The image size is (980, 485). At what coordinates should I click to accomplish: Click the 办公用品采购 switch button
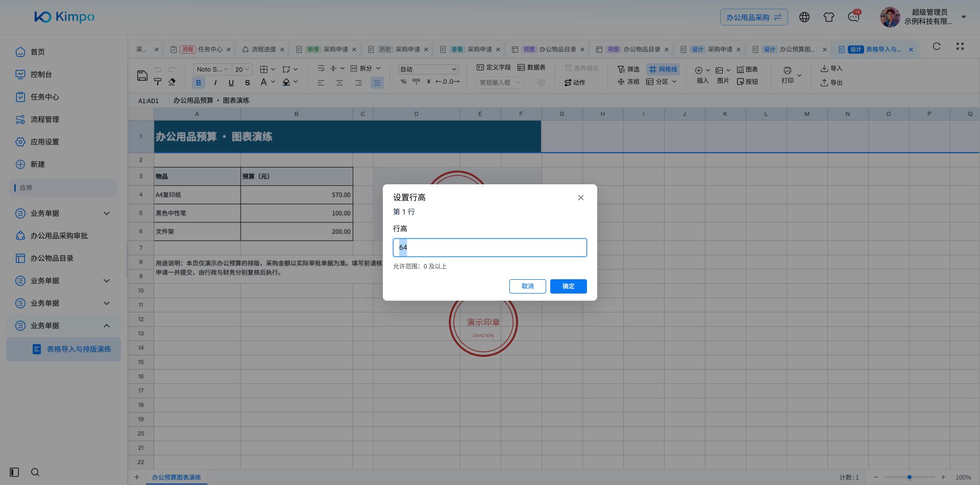[753, 17]
